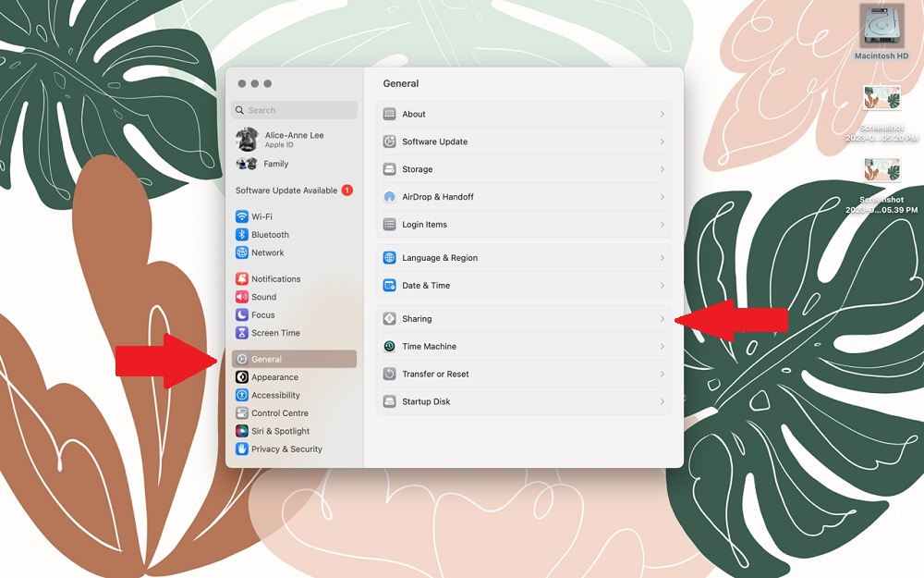
Task: Open the Transfer or Reset row
Action: click(524, 374)
